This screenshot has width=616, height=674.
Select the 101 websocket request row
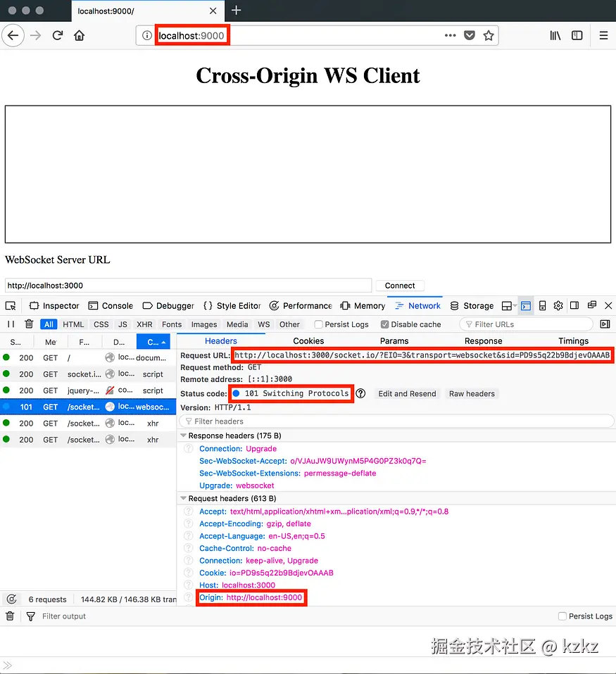pyautogui.click(x=88, y=407)
